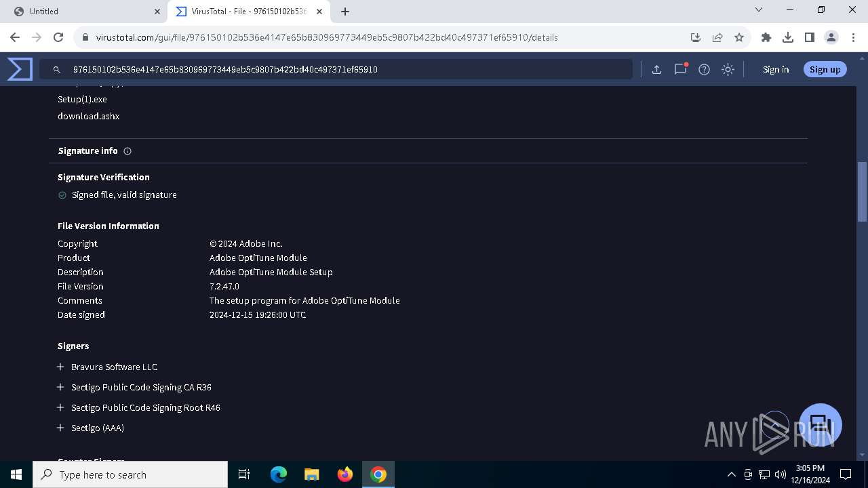Screen dimensions: 868x488
Task: Open the Windows notification center
Action: [846, 474]
